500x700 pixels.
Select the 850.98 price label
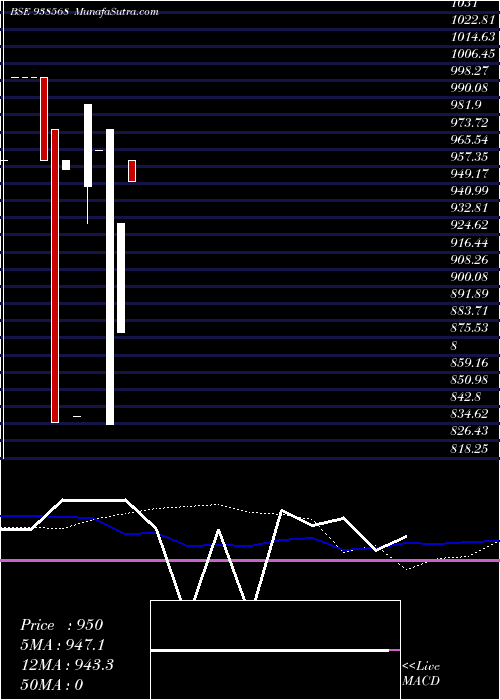click(469, 379)
